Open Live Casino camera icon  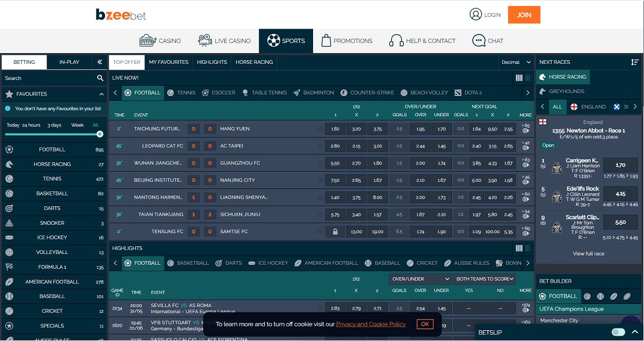(205, 41)
